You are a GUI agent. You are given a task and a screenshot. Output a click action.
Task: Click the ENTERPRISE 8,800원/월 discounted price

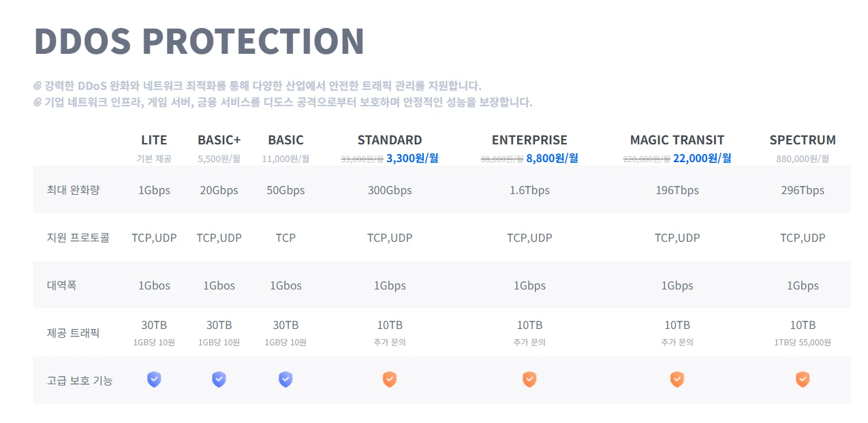click(x=552, y=159)
